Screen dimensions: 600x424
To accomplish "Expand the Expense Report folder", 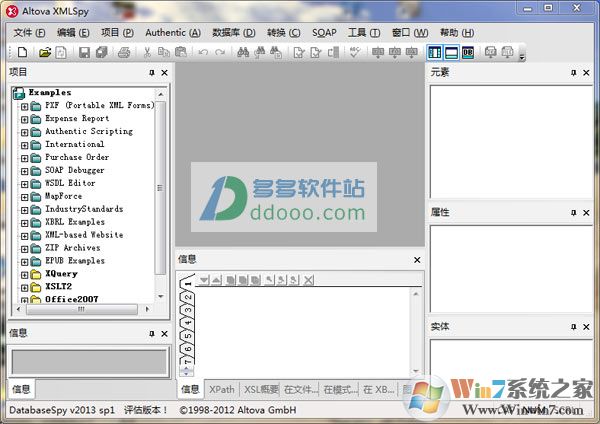I will [x=24, y=119].
